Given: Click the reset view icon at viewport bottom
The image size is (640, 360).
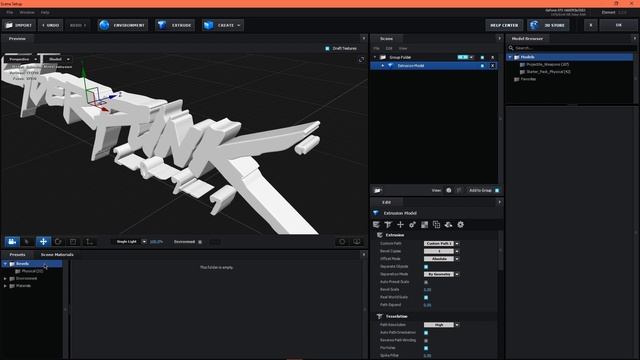Looking at the screenshot, I should (342, 242).
